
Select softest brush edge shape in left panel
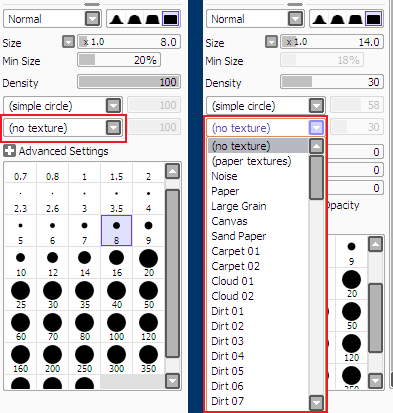tap(116, 19)
